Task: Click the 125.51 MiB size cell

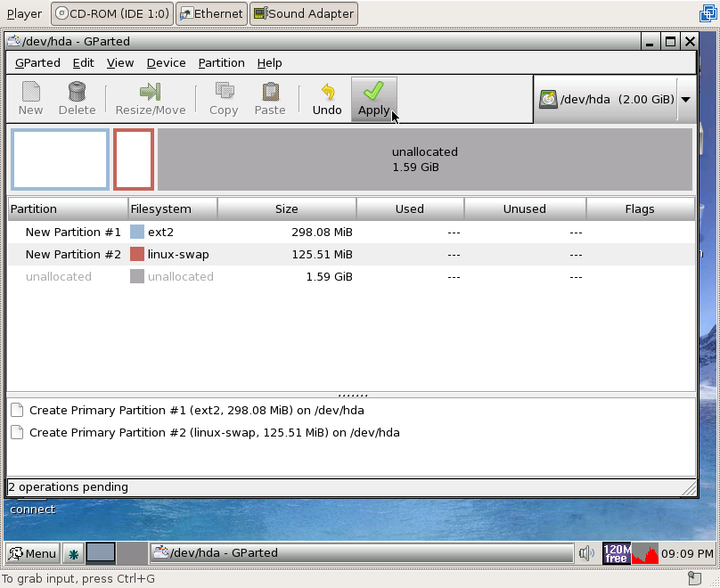Action: (322, 254)
